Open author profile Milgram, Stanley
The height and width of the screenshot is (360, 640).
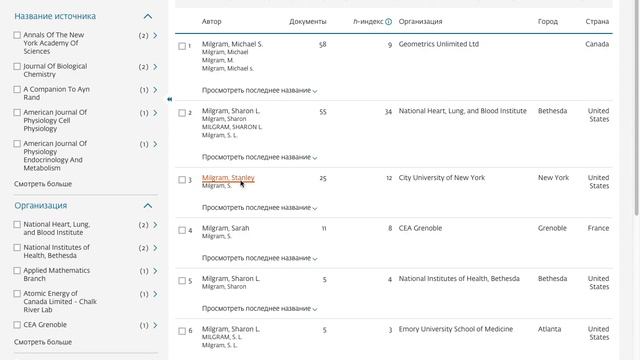click(228, 178)
